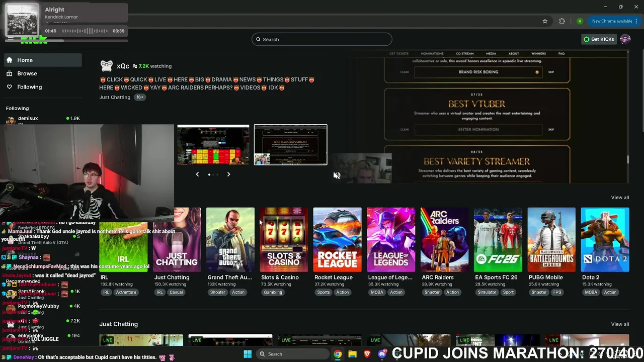Unmute the featured stream preview
Screen dimensions: 644x362
[x=337, y=175]
